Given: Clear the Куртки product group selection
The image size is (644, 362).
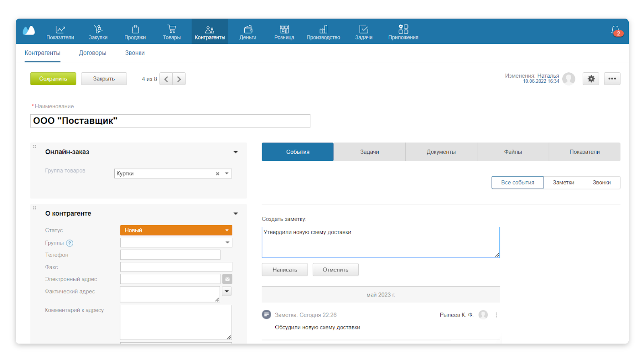Looking at the screenshot, I should (217, 174).
